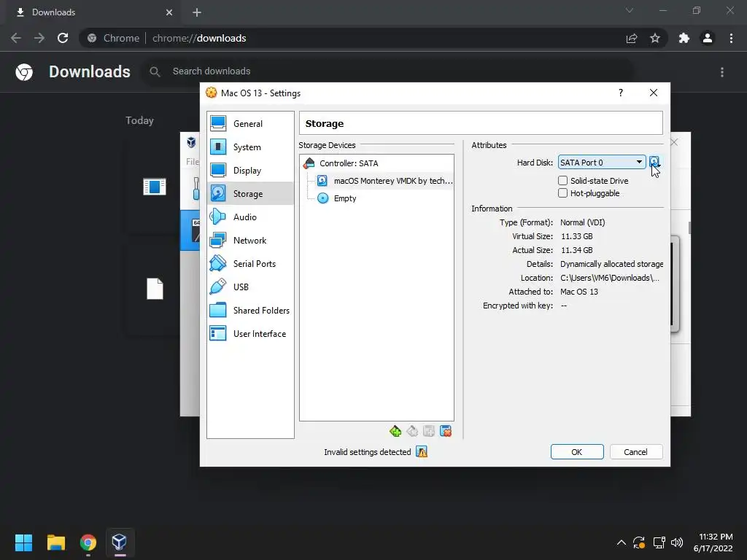This screenshot has width=747, height=560.
Task: Open the USB settings category
Action: click(250, 287)
